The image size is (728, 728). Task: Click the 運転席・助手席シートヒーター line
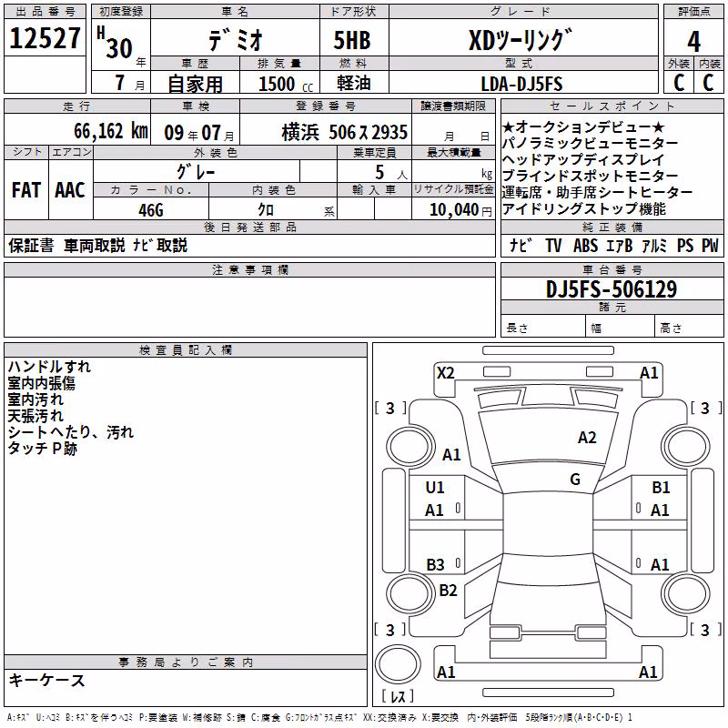tap(597, 192)
